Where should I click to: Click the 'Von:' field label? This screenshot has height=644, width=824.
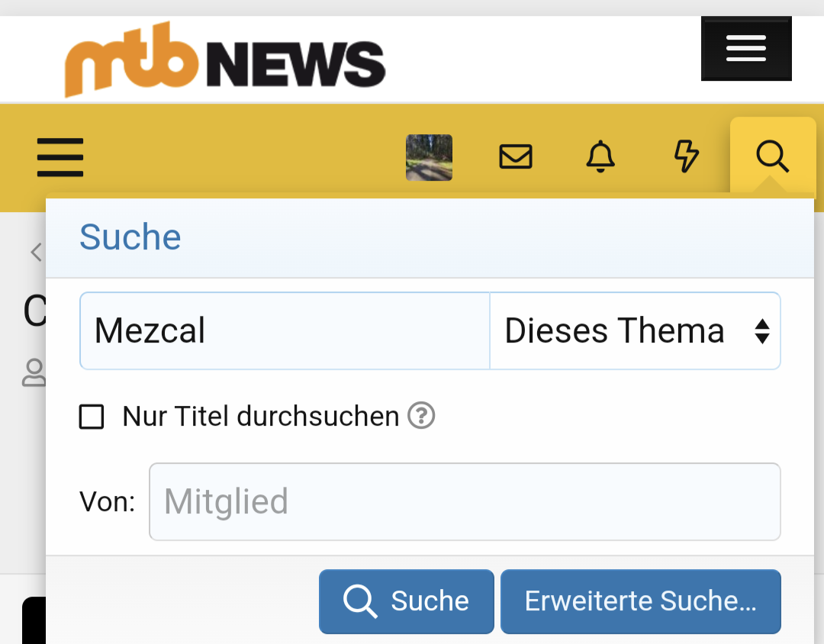(108, 502)
